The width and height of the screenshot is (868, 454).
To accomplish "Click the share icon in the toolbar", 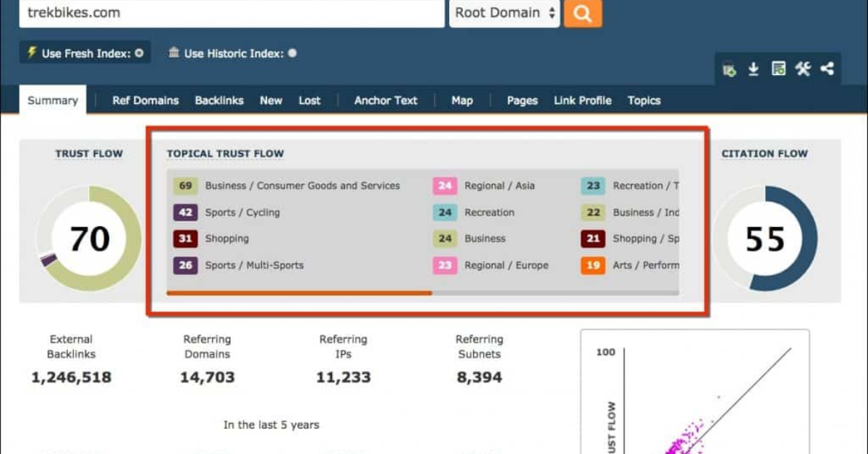I will (827, 69).
